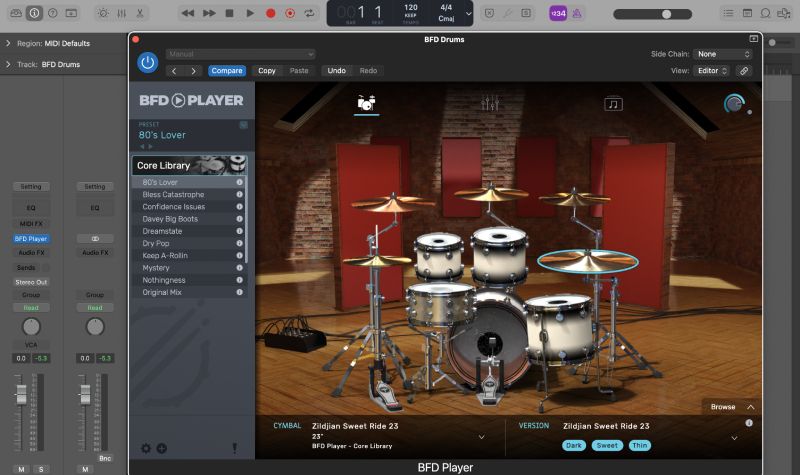This screenshot has height=475, width=800.
Task: Click the Core Library header
Action: pos(189,165)
